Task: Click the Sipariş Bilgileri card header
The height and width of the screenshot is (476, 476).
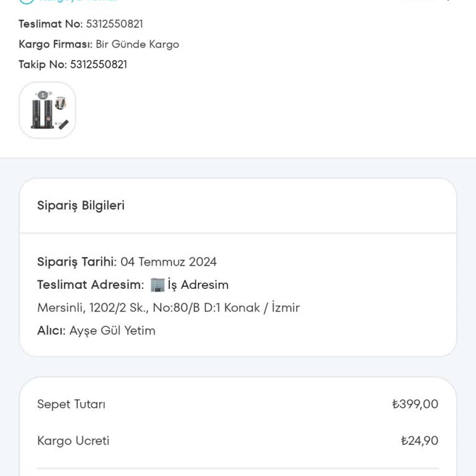Action: (81, 205)
